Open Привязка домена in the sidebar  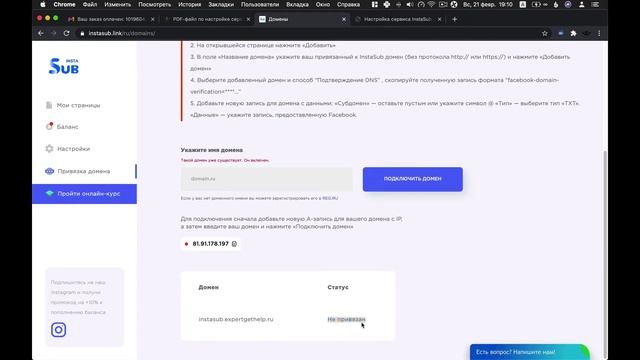pyautogui.click(x=83, y=171)
